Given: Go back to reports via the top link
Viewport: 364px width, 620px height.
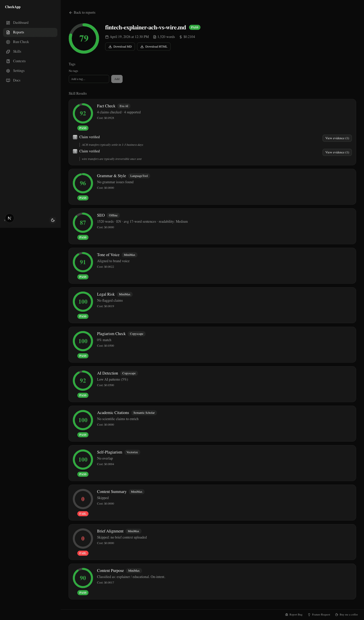Looking at the screenshot, I should point(82,12).
